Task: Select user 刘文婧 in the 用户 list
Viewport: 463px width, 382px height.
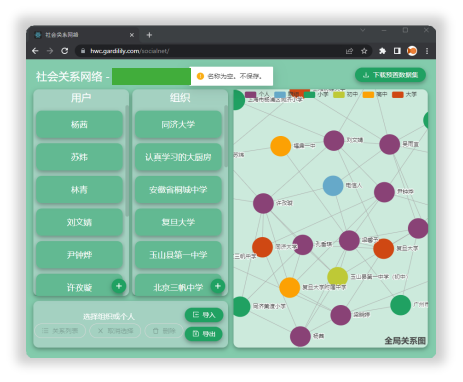Action: point(79,222)
